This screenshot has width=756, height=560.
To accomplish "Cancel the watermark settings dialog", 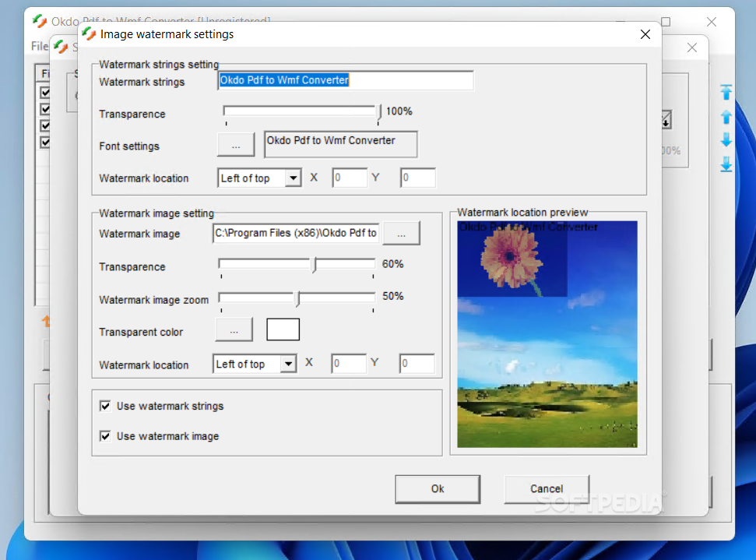I will point(547,489).
